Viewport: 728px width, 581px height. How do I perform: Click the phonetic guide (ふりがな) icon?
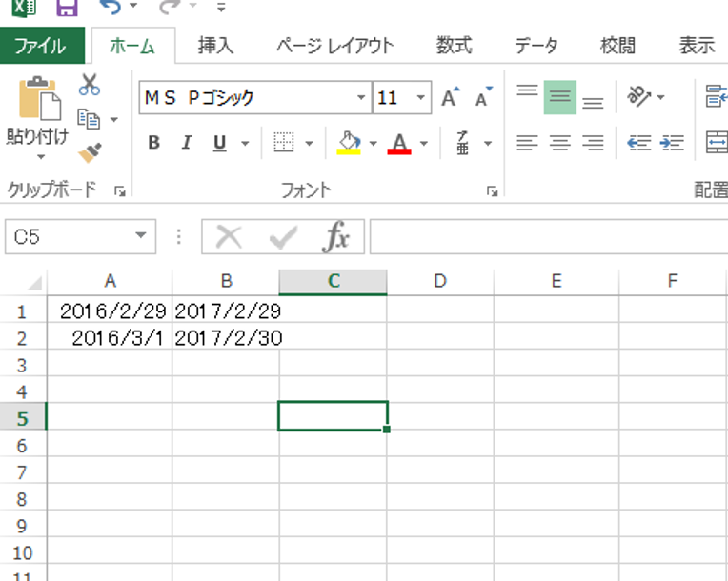462,143
